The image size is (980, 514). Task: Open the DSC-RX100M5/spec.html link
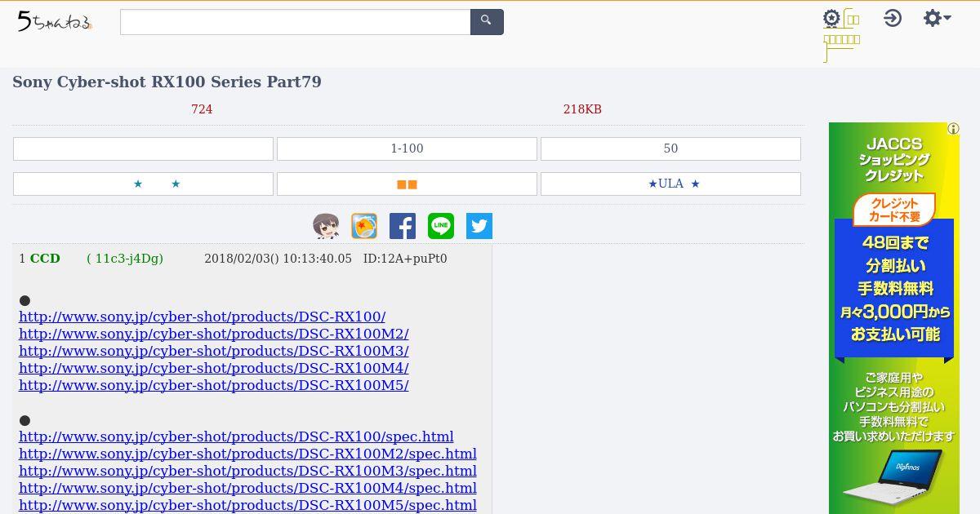click(x=247, y=505)
